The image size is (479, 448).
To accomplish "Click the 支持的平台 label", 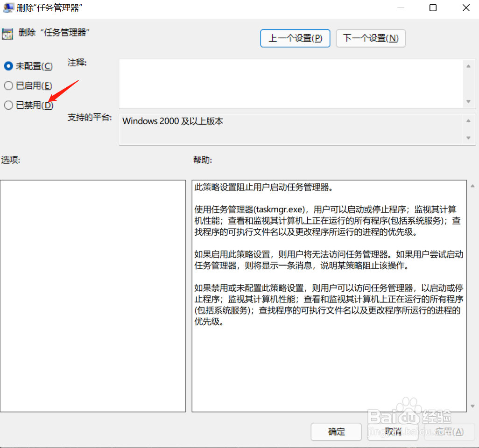I will (x=90, y=117).
